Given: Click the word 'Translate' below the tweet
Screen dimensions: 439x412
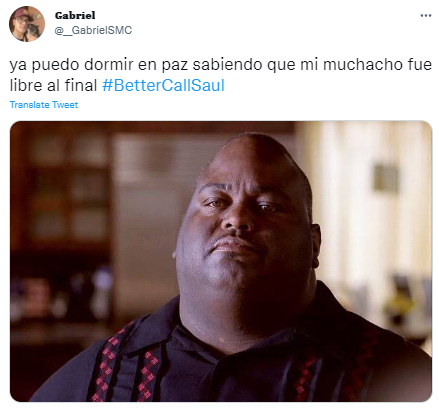Looking at the screenshot, I should point(30,105).
